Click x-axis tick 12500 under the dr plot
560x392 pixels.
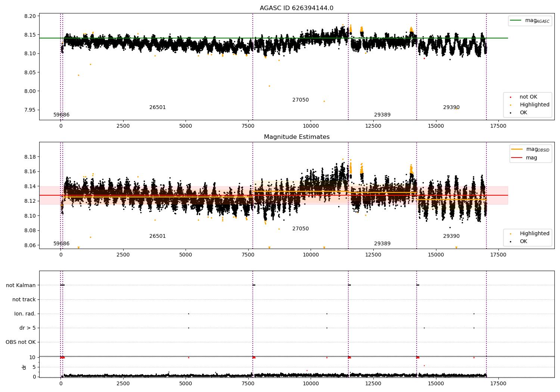pyautogui.click(x=373, y=383)
